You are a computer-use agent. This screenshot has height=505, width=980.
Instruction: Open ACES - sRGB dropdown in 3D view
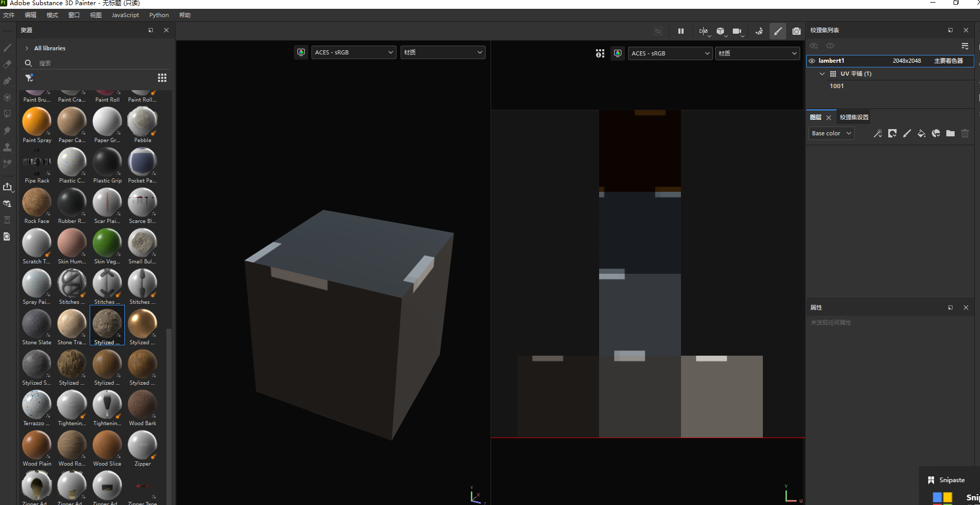[354, 52]
